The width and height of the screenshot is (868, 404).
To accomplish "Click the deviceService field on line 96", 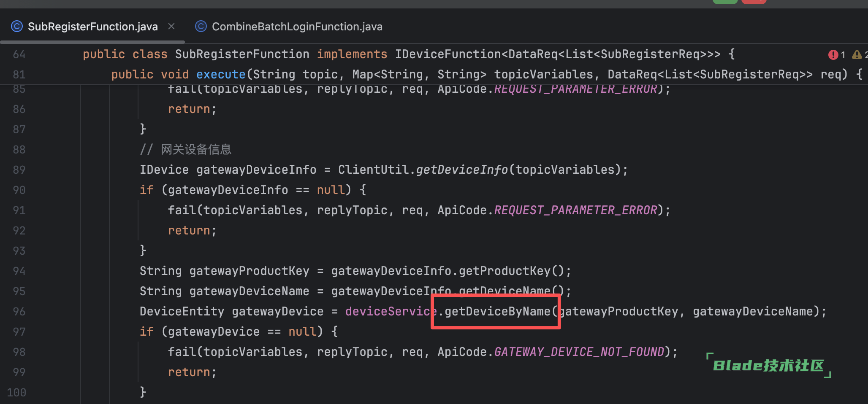I will pos(391,312).
